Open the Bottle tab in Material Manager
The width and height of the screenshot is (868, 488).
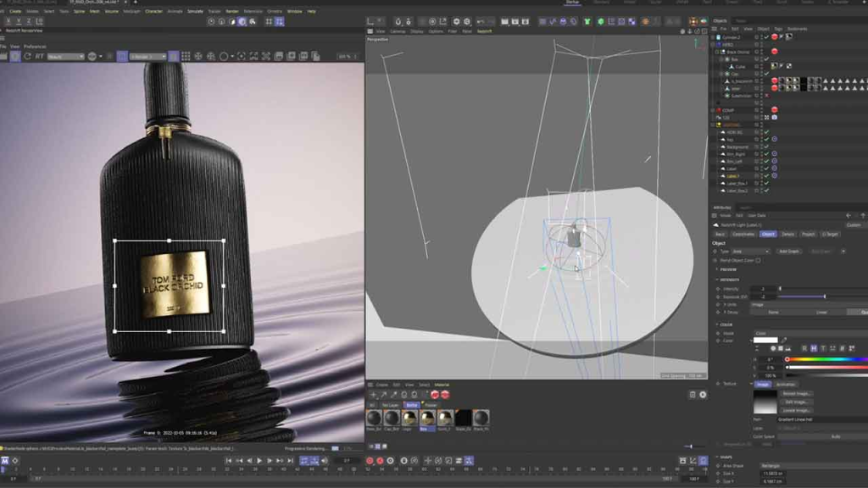[x=412, y=405]
